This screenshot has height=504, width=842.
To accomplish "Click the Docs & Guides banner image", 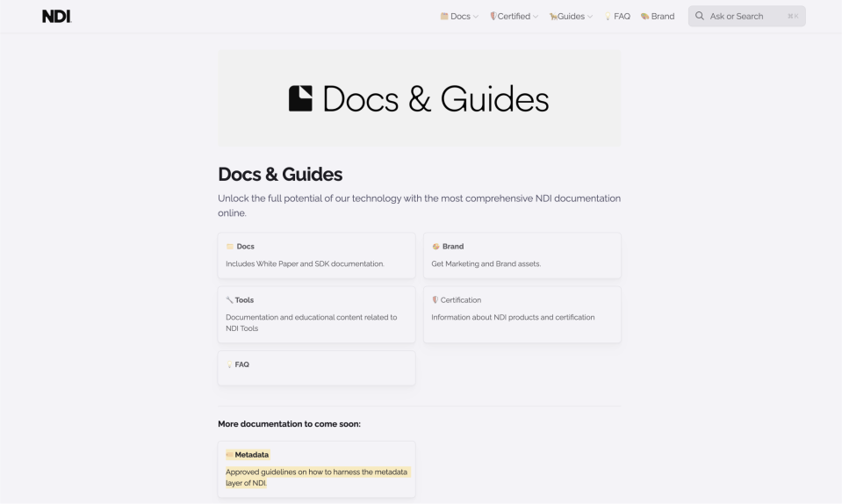I will tap(420, 98).
